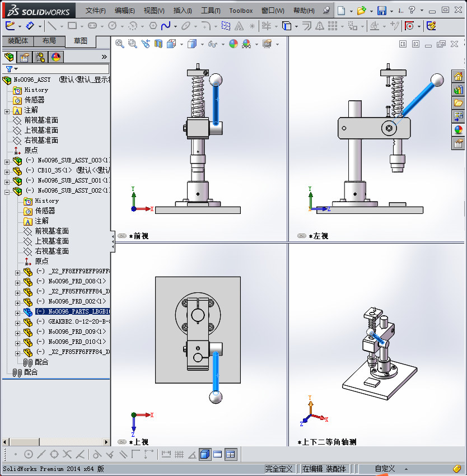Screen dimensions: 467x476
Task: Select the sketch Text tool
Action: [239, 26]
